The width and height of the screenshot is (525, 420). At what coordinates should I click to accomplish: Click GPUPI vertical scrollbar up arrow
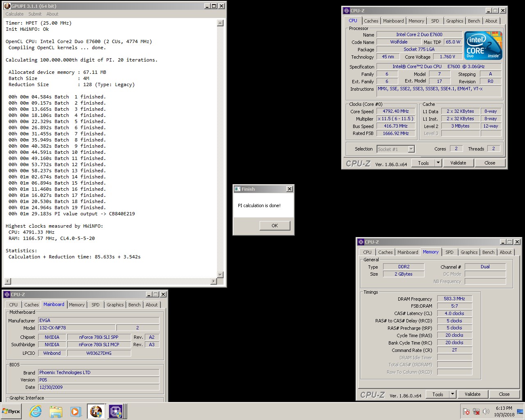tap(220, 23)
